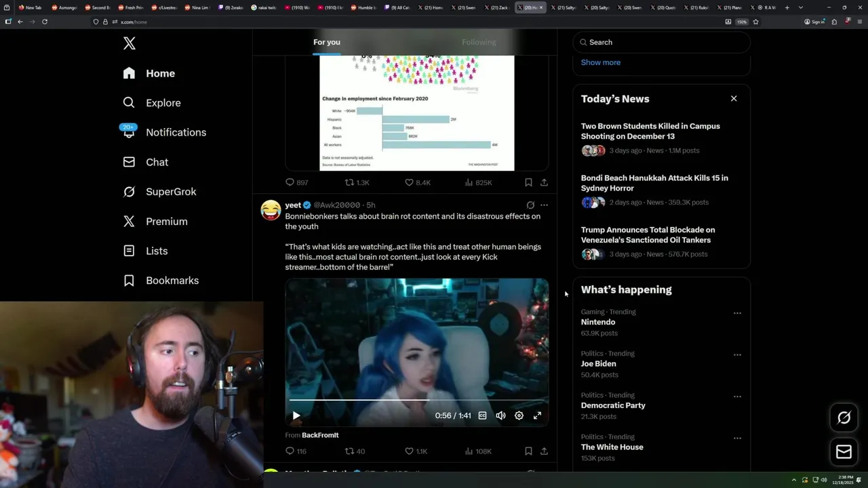Open the Explore page
This screenshot has width=868, height=488.
152,103
